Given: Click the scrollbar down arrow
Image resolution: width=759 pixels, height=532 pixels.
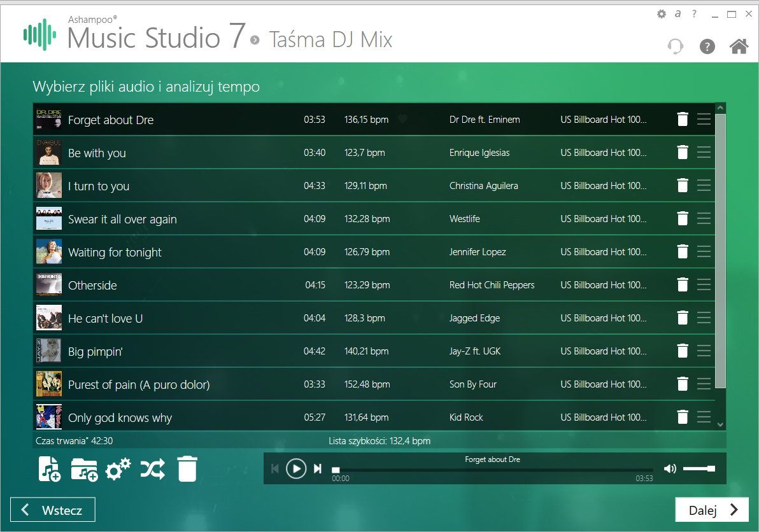Looking at the screenshot, I should (x=720, y=424).
